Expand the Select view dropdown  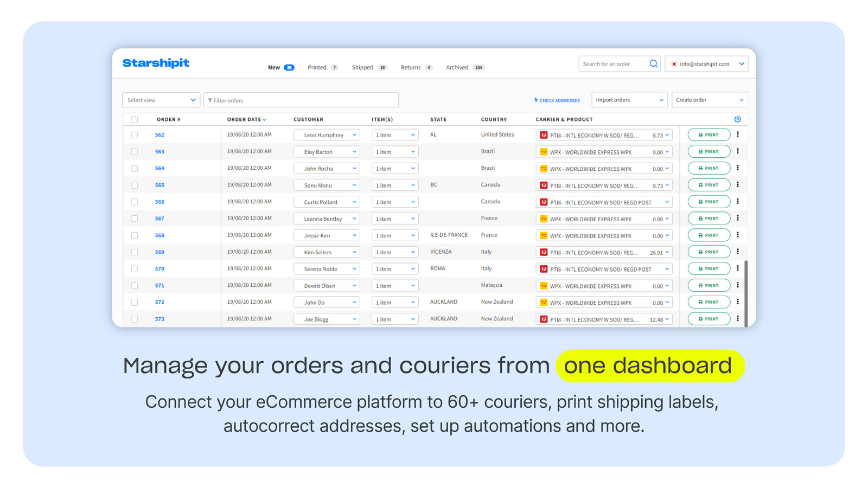tap(161, 100)
